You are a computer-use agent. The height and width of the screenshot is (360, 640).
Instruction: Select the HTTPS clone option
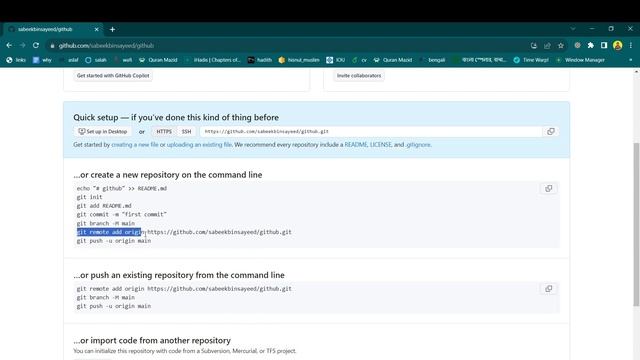point(164,131)
